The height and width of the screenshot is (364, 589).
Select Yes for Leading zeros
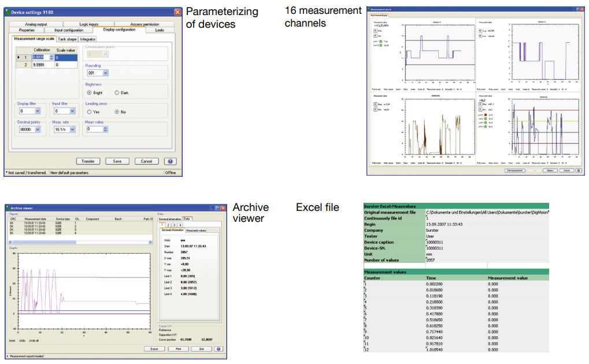(89, 112)
